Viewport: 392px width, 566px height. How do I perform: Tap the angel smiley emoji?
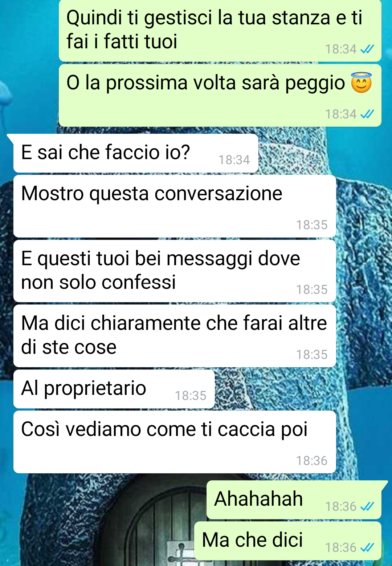pos(361,82)
